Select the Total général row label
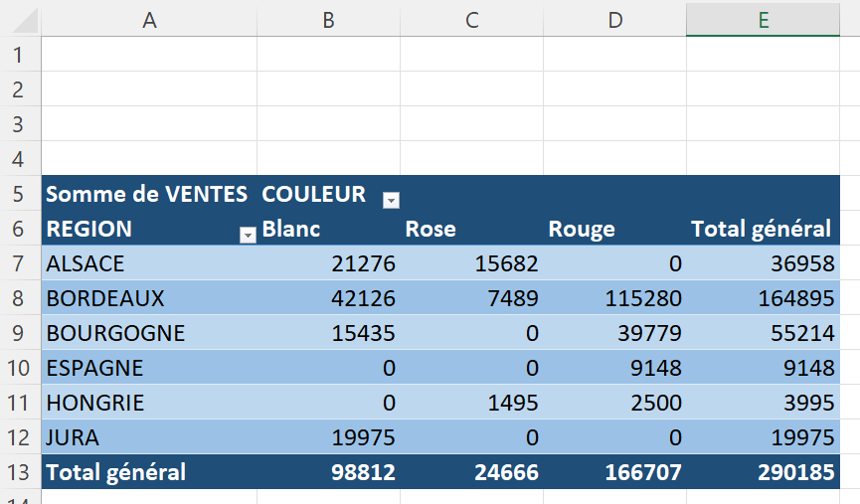 pos(115,472)
